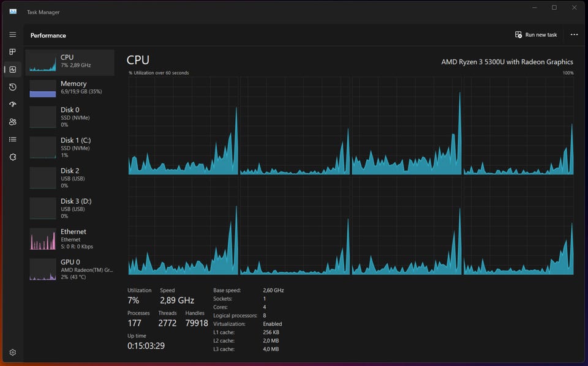588x366 pixels.
Task: Click the Run new task button
Action: tap(537, 34)
